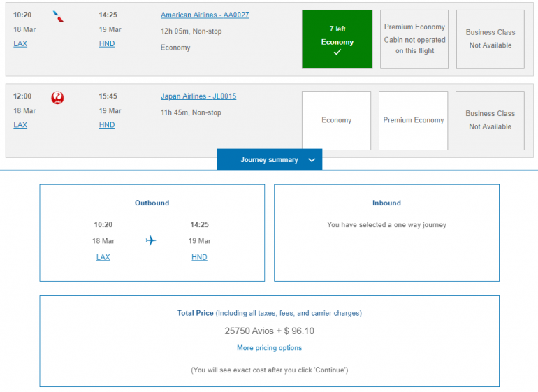Click LAX link on Japan Airlines row

20,125
